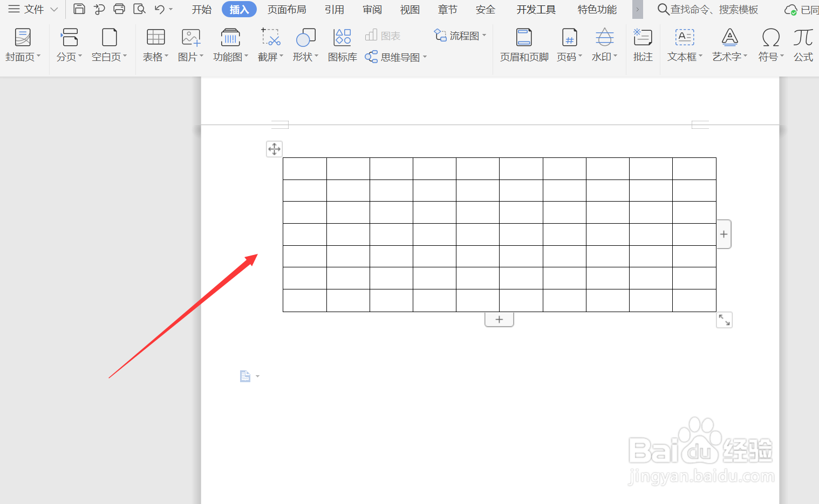The height and width of the screenshot is (504, 819).
Task: Click the Save floppy disk icon
Action: point(79,9)
